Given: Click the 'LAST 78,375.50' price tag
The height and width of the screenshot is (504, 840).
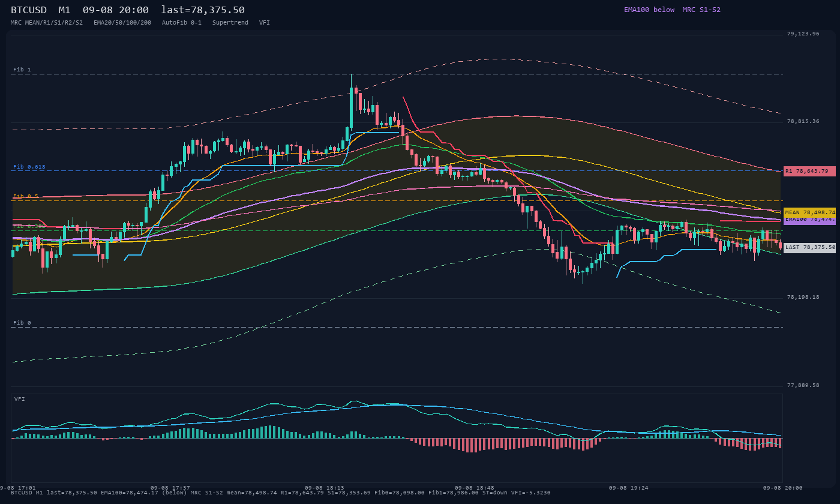Looking at the screenshot, I should 809,247.
